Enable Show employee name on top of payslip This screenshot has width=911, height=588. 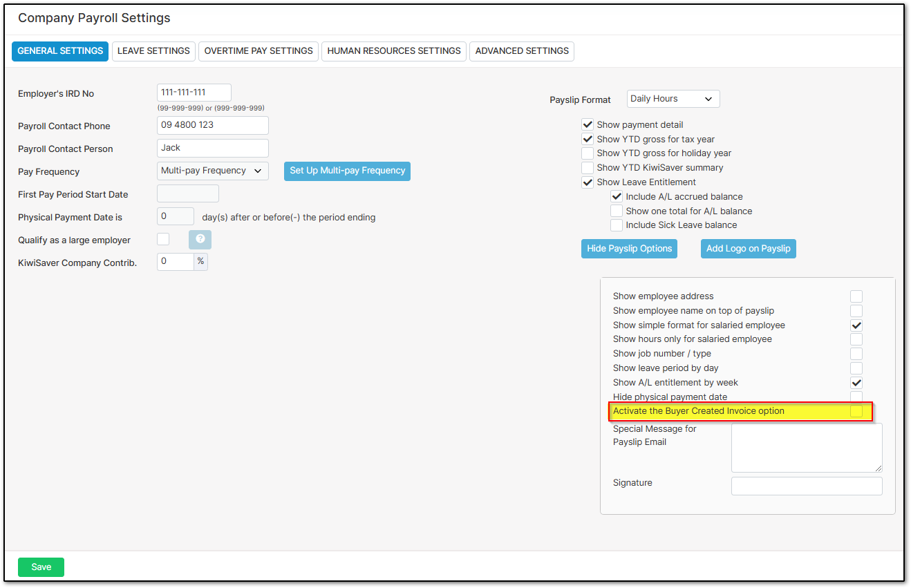point(856,311)
